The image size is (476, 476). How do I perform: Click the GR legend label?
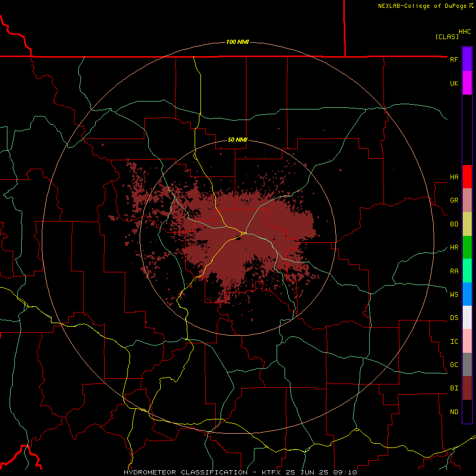pyautogui.click(x=454, y=200)
